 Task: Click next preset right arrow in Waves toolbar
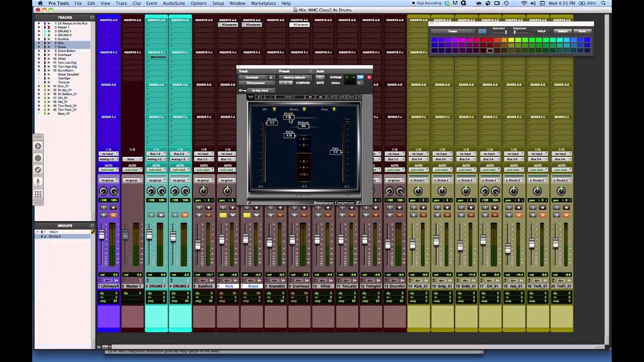pos(320,97)
